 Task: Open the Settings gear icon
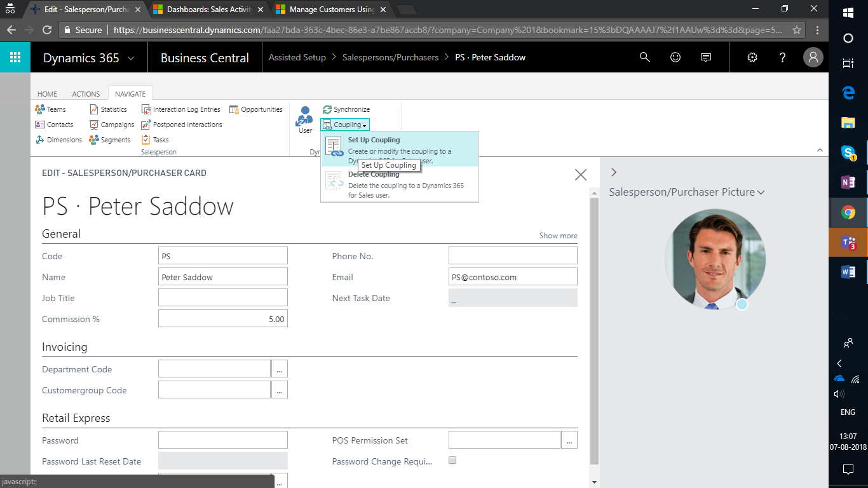coord(752,57)
